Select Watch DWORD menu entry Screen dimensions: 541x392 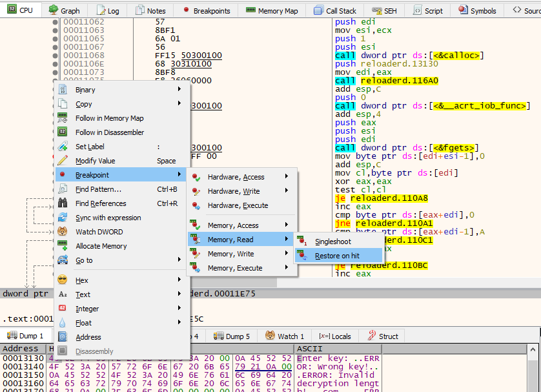[122, 232]
